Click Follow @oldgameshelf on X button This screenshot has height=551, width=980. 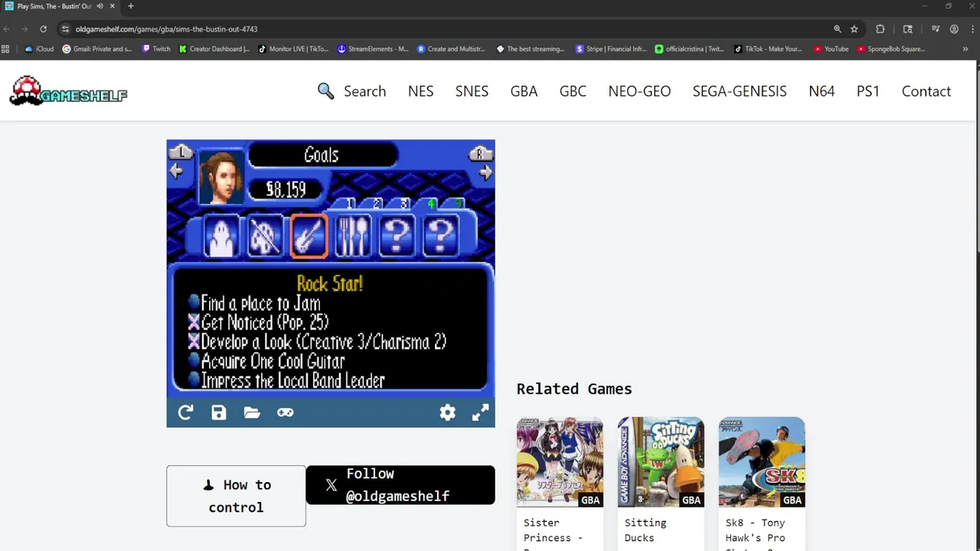click(x=400, y=485)
